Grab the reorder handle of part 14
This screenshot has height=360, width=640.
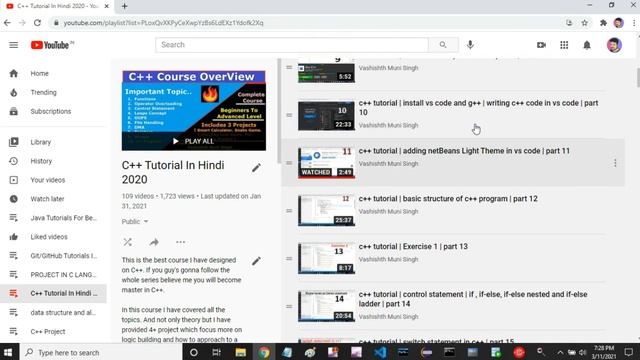pyautogui.click(x=289, y=306)
